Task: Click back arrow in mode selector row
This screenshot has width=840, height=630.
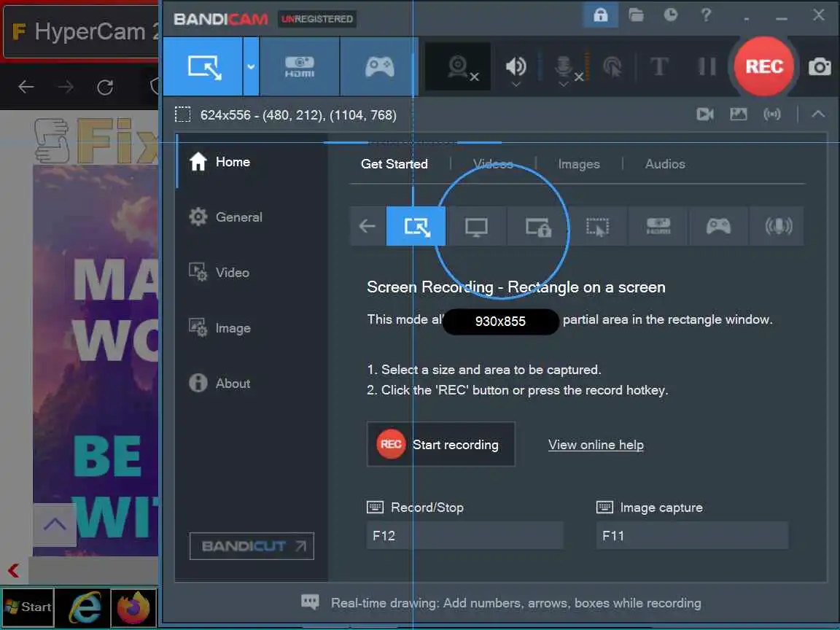Action: pyautogui.click(x=367, y=226)
